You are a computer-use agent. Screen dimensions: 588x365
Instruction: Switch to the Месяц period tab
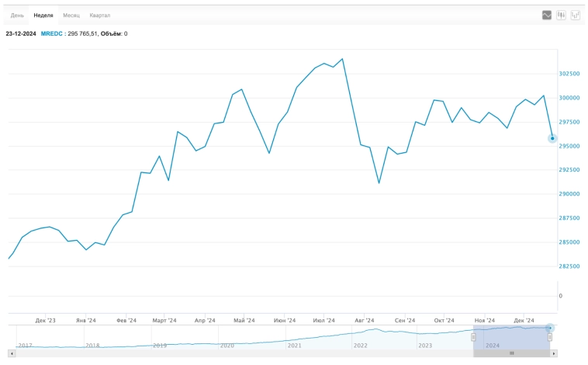click(71, 15)
